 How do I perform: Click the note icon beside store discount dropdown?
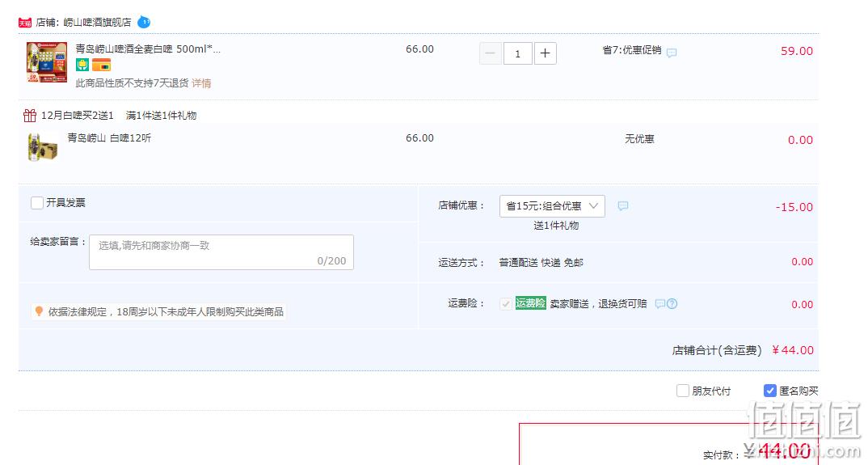(x=623, y=206)
